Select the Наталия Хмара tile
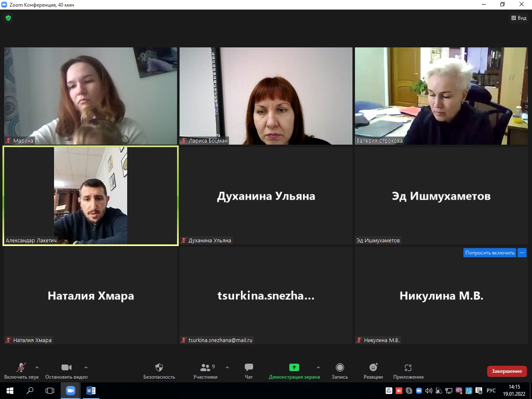Viewport: 532px width, 399px height. 91,296
